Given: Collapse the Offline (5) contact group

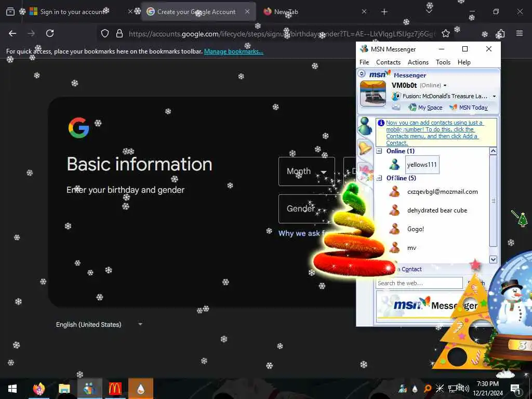Looking at the screenshot, I should [379, 178].
